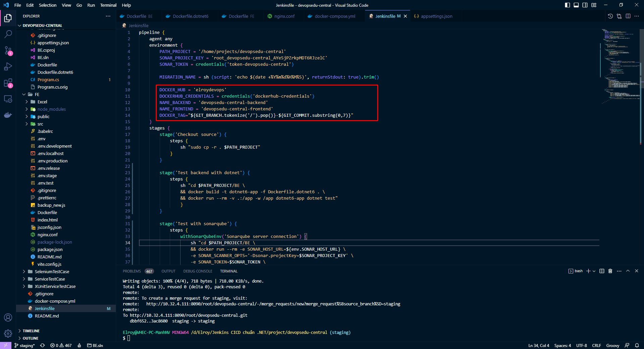Open the Terminal menu
Image resolution: width=644 pixels, height=349 pixels.
point(108,5)
